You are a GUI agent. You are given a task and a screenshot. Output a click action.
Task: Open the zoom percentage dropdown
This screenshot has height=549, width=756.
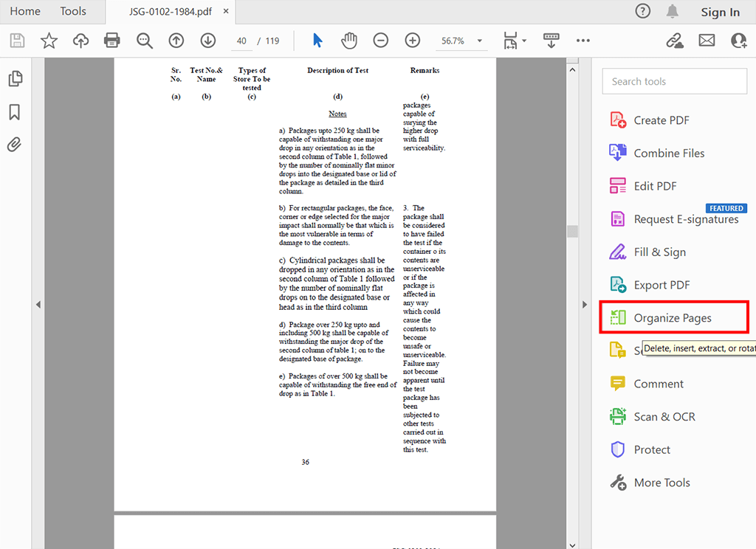(x=480, y=41)
